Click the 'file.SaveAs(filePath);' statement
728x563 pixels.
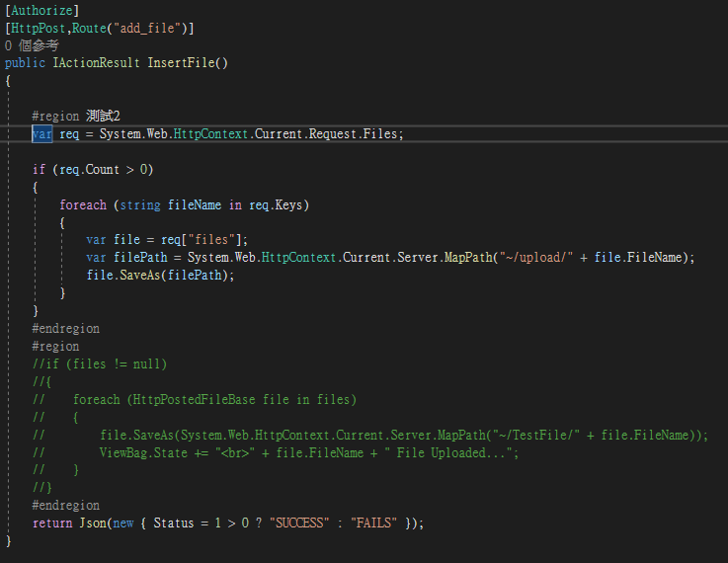pyautogui.click(x=160, y=276)
